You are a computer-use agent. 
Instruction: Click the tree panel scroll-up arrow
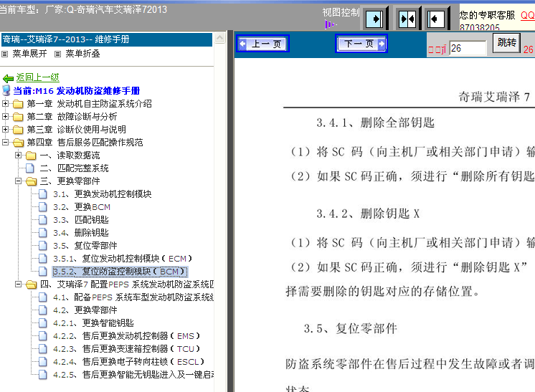tap(219, 37)
